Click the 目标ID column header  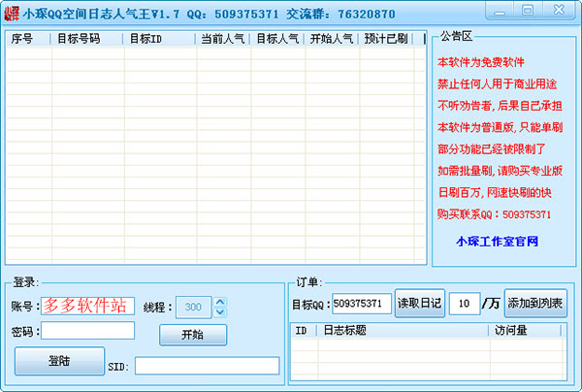160,40
